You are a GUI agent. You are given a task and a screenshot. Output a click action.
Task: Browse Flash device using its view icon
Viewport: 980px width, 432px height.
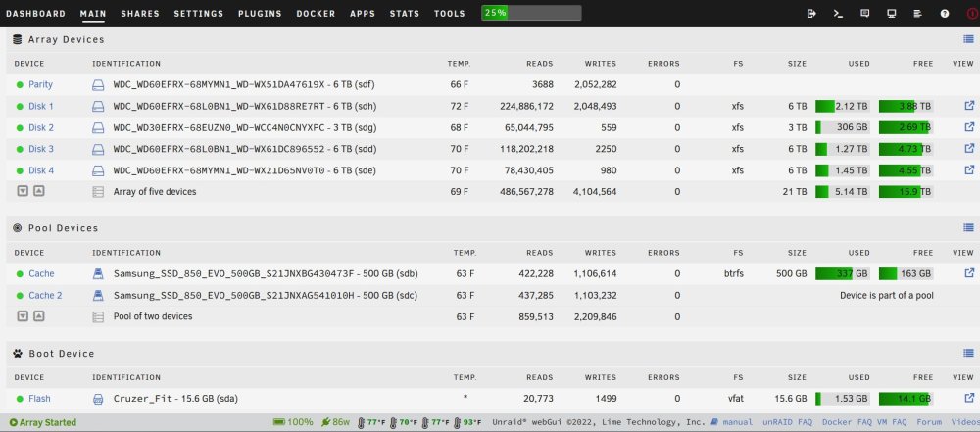point(969,398)
